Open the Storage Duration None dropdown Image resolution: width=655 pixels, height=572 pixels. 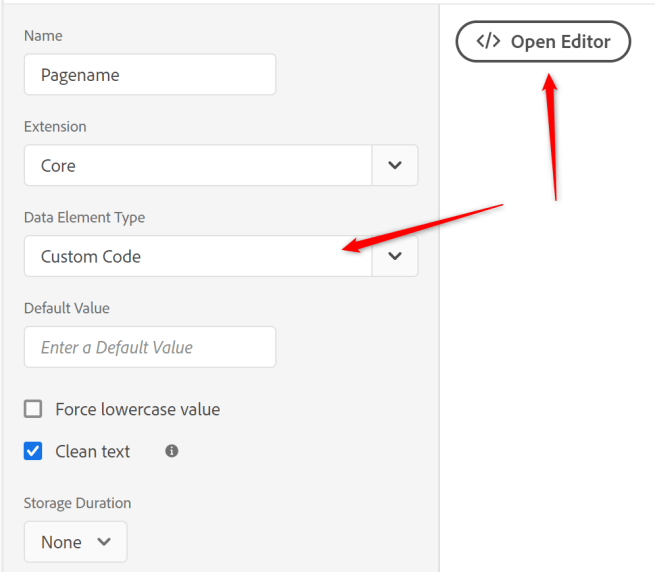pos(75,542)
